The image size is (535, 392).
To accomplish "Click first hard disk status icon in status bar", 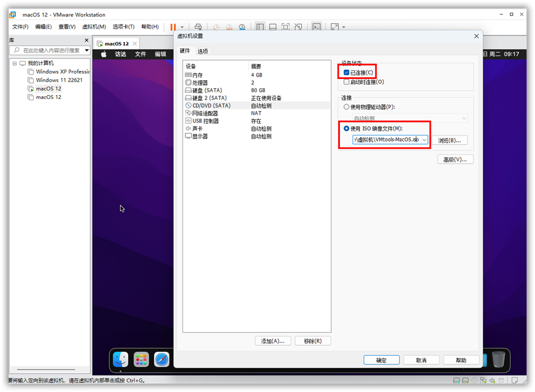I will pyautogui.click(x=456, y=380).
